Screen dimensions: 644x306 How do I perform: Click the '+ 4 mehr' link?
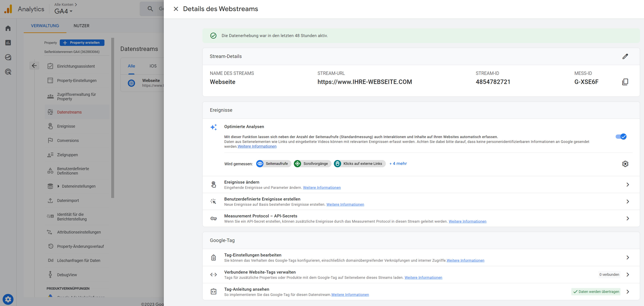point(398,163)
